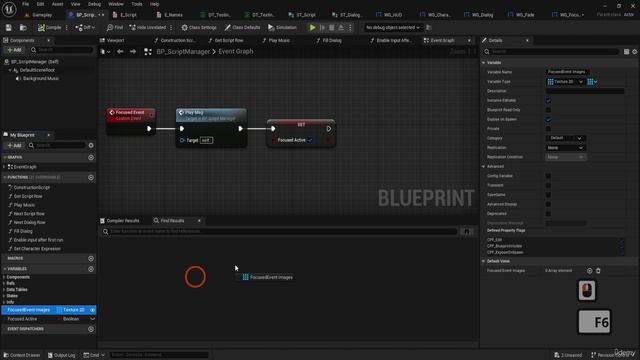Open Variable Type Texture 2D dropdown
The width and height of the screenshot is (640, 360).
(x=565, y=82)
